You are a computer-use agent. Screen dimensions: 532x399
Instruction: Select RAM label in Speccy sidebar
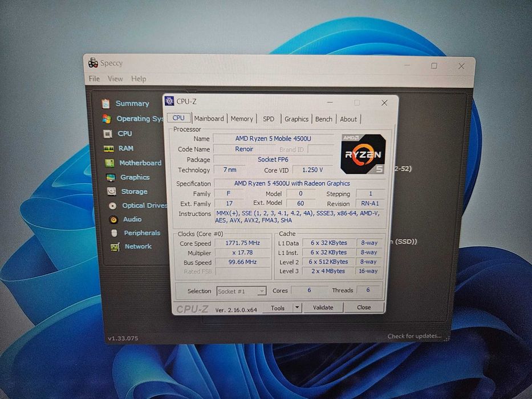click(x=126, y=148)
